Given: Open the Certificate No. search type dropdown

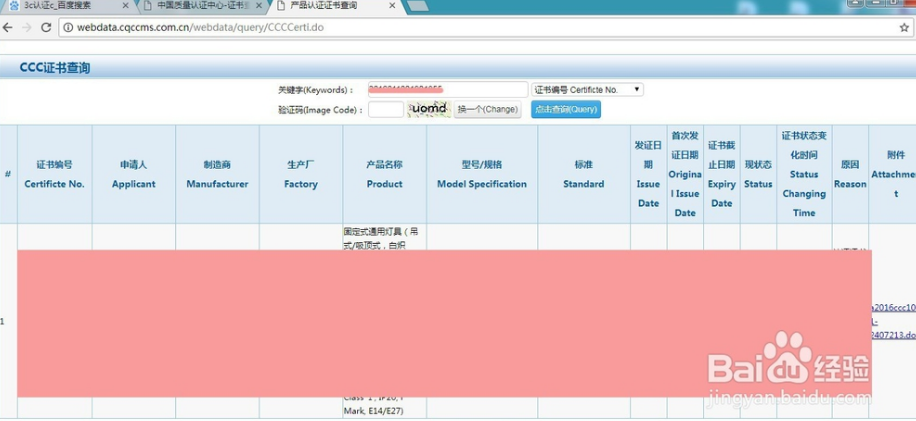Looking at the screenshot, I should (x=588, y=90).
